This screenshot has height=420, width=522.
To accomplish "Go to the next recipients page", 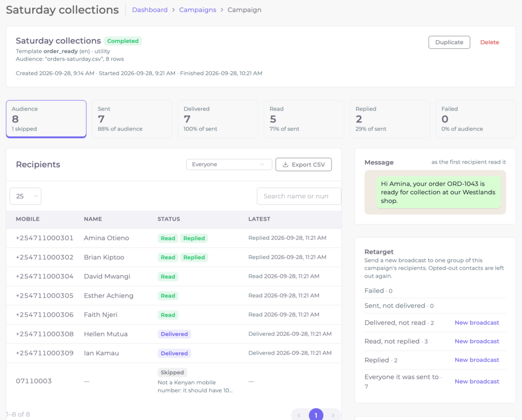I will click(333, 415).
